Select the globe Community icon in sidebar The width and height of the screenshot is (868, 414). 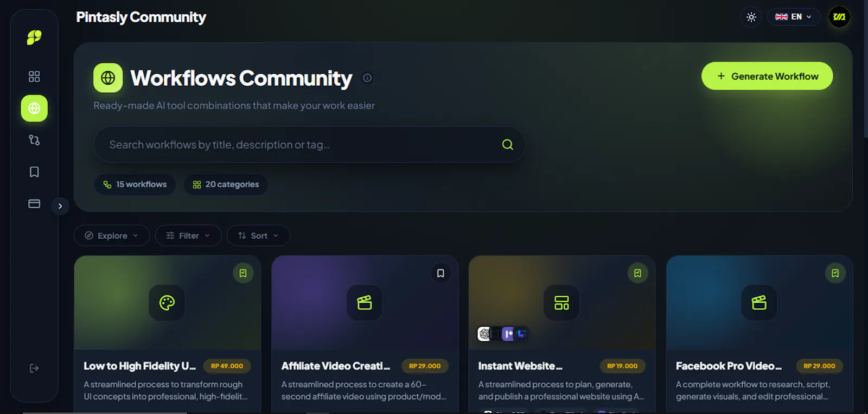(34, 109)
